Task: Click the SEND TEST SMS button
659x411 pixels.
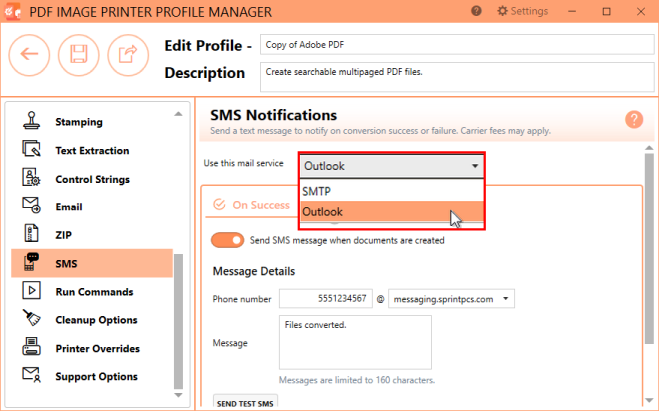Action: (x=245, y=403)
